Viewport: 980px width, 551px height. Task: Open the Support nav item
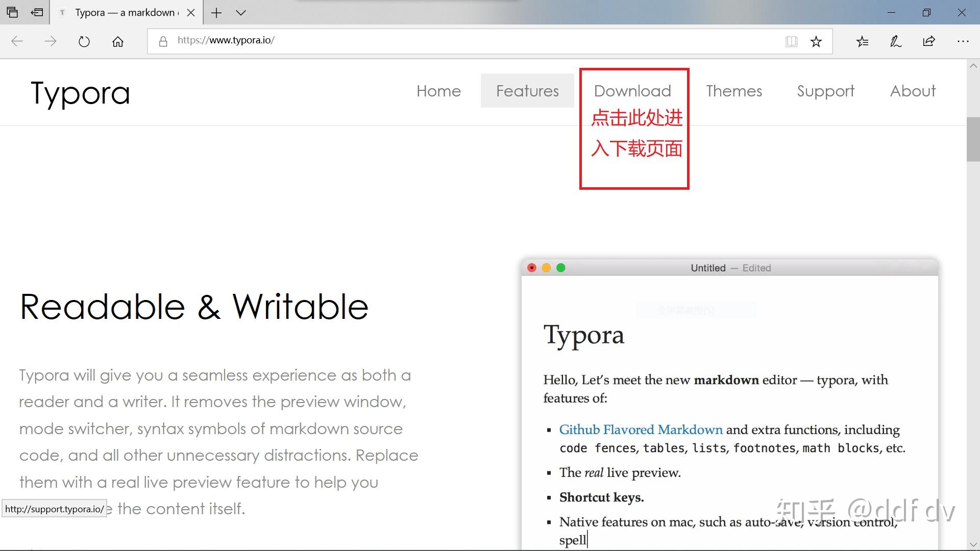coord(825,91)
